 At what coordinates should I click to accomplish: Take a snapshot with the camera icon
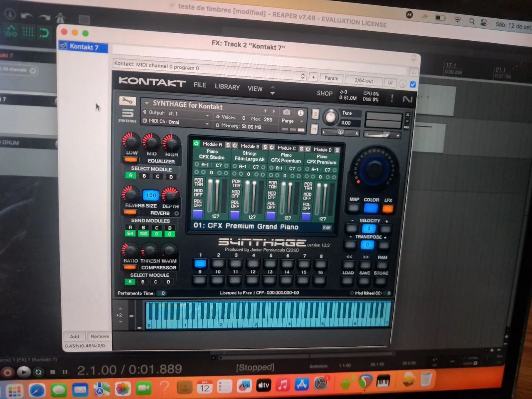pyautogui.click(x=287, y=112)
